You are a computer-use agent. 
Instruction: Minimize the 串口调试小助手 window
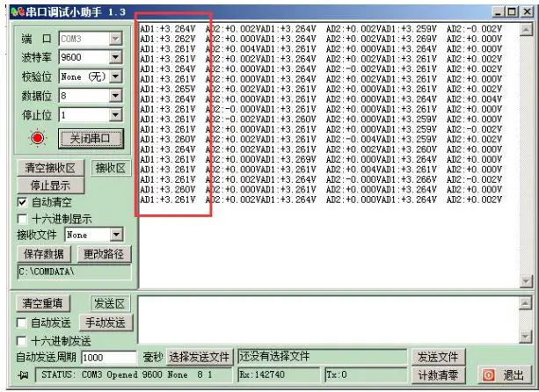pos(498,12)
